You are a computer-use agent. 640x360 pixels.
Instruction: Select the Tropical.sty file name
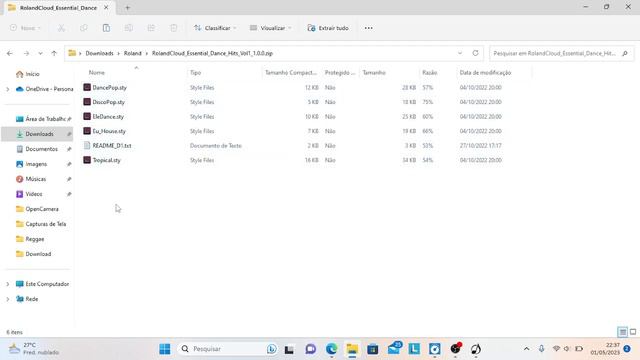[x=107, y=160]
